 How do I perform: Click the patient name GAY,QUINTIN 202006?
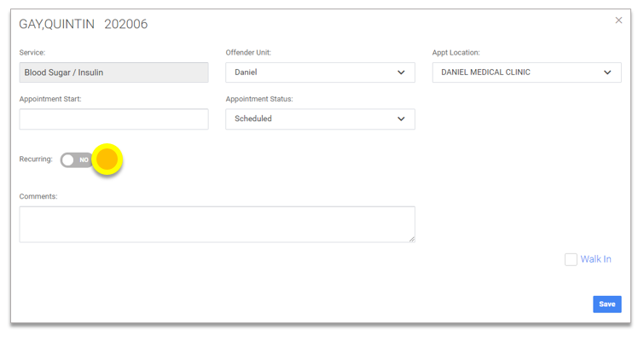tap(84, 24)
